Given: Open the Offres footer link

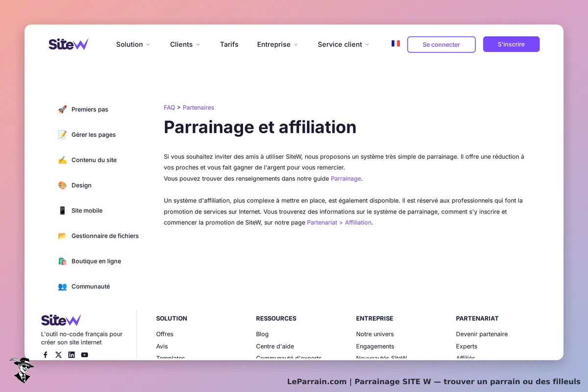Looking at the screenshot, I should pos(165,334).
